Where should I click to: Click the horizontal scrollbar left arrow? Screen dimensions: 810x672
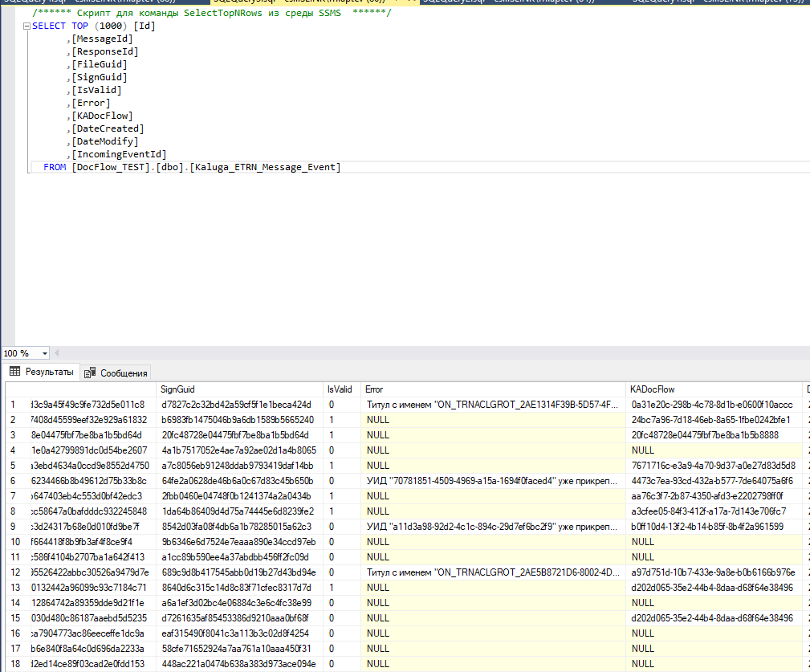pos(57,353)
